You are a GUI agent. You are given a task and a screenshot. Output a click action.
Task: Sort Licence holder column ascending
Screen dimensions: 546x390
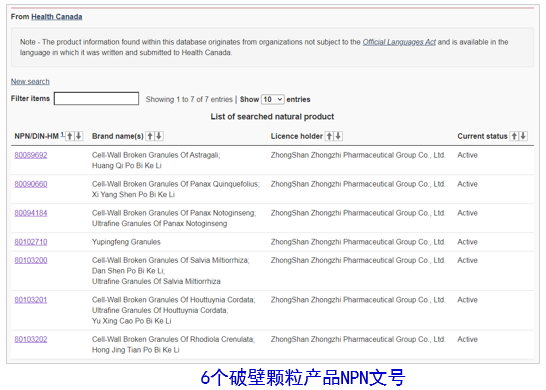tap(329, 136)
